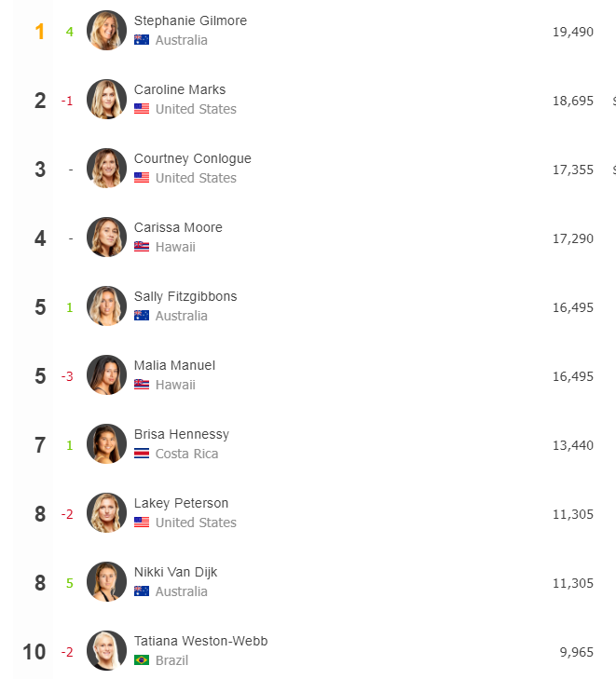Click the United States flag under Caroline Marks
The image size is (616, 679).
pos(142,109)
